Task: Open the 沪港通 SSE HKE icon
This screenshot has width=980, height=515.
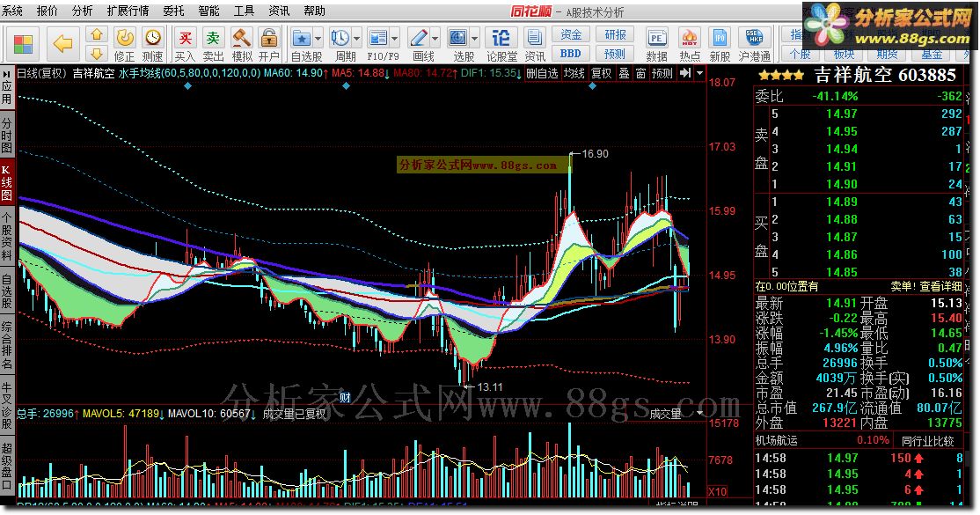Action: (x=755, y=38)
